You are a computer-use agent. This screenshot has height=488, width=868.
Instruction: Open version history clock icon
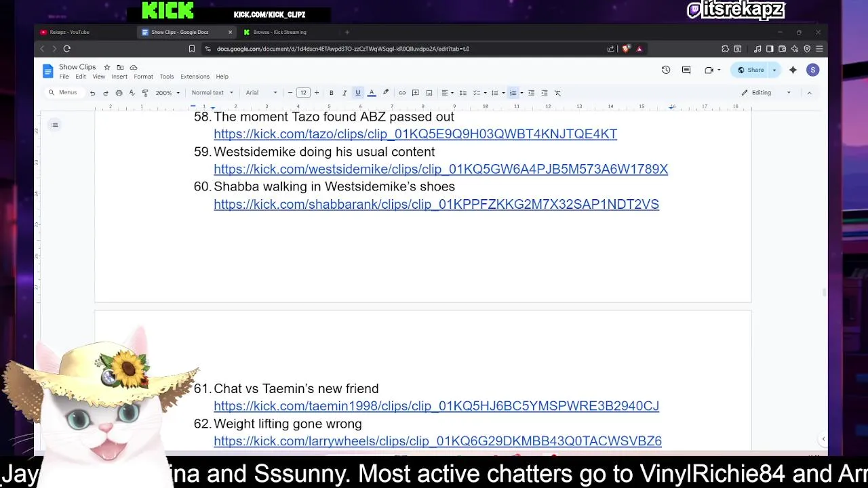666,70
